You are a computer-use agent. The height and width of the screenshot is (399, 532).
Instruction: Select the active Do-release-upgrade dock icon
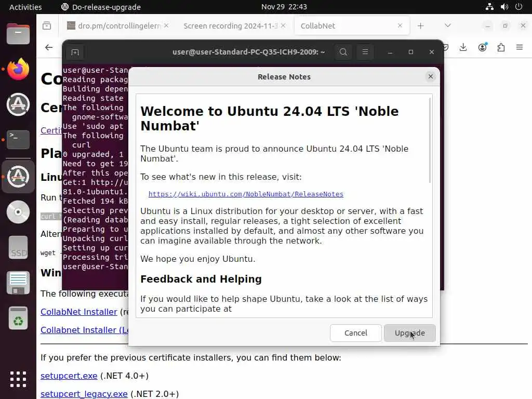coord(18,177)
